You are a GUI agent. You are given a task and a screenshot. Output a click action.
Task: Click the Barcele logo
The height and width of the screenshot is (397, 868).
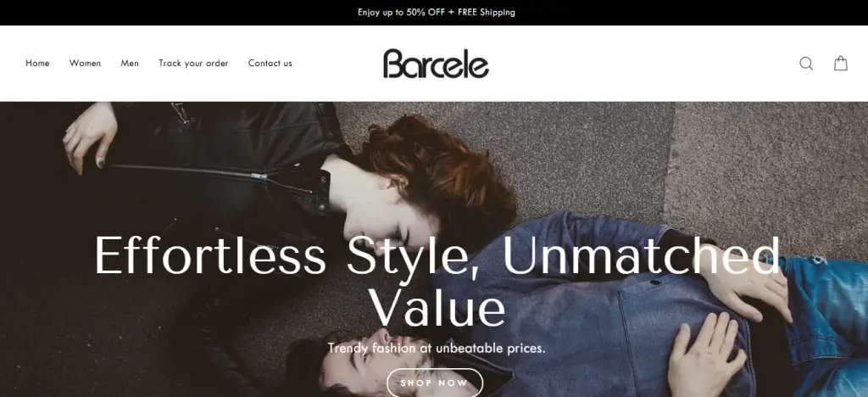pyautogui.click(x=436, y=64)
